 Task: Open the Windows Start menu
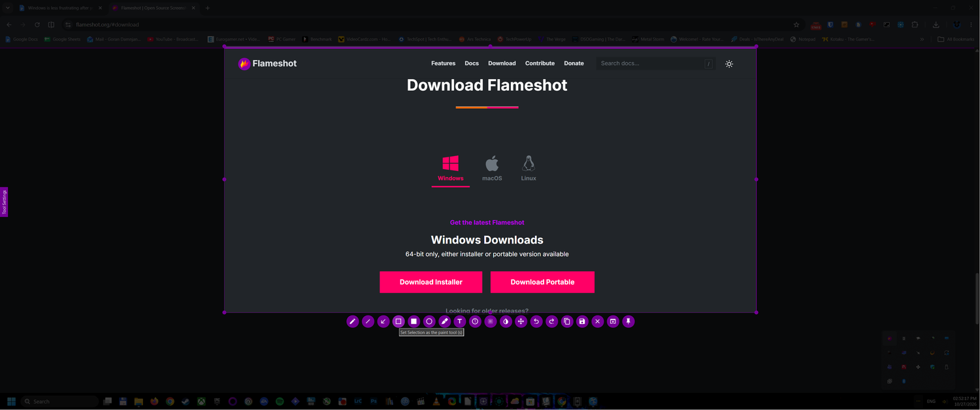[x=11, y=402]
